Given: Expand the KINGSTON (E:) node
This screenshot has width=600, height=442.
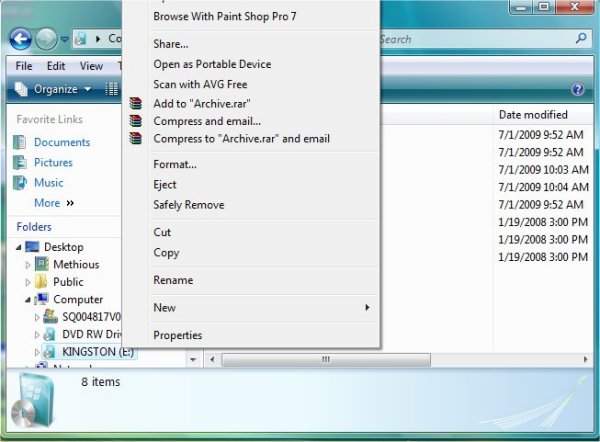Looking at the screenshot, I should 37,352.
